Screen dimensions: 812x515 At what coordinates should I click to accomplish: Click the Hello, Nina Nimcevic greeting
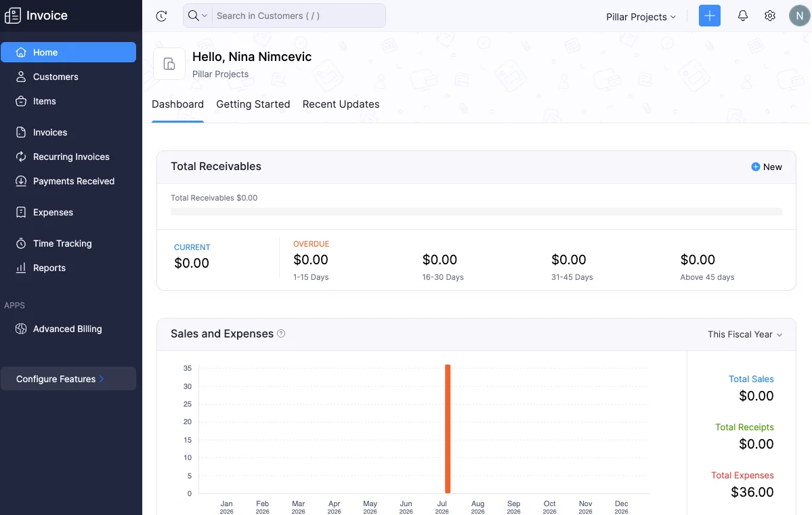click(252, 56)
